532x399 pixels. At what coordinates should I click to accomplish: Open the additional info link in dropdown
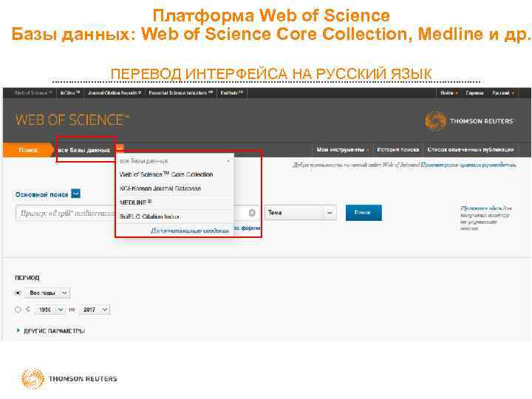(x=190, y=231)
